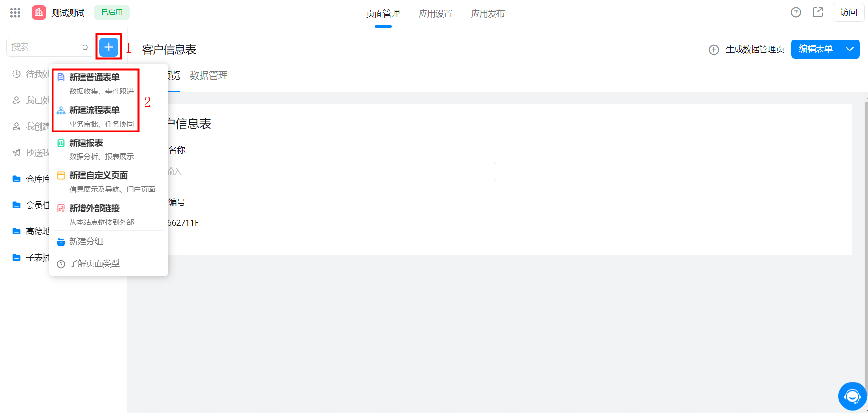The image size is (868, 413).
Task: Click the 新建报表 chart icon
Action: point(61,143)
